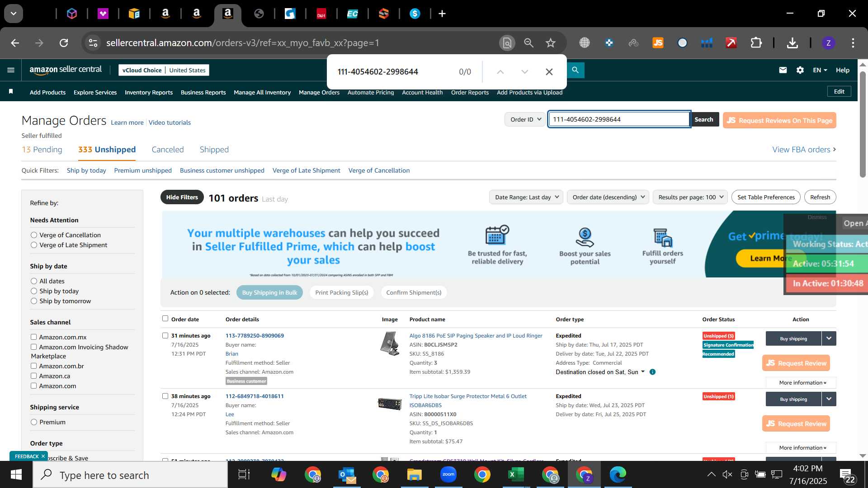Image resolution: width=868 pixels, height=488 pixels.
Task: Switch to the Shipped tab
Action: (214, 150)
